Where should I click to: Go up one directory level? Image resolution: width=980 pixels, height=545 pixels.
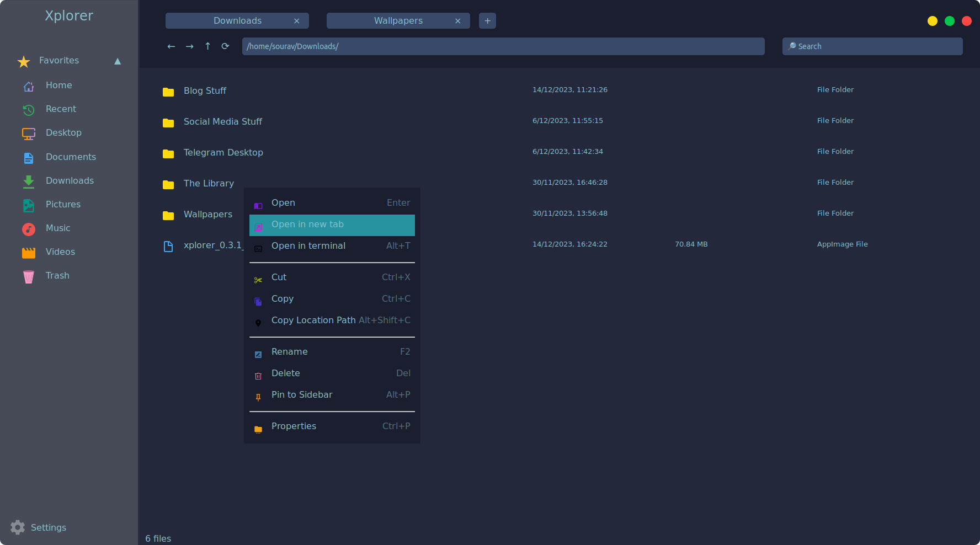[207, 46]
